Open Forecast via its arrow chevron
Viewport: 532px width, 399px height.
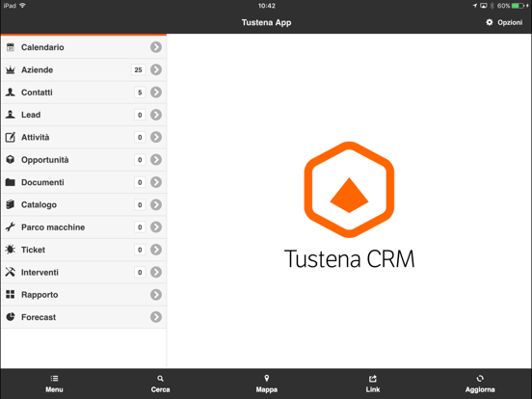point(156,317)
